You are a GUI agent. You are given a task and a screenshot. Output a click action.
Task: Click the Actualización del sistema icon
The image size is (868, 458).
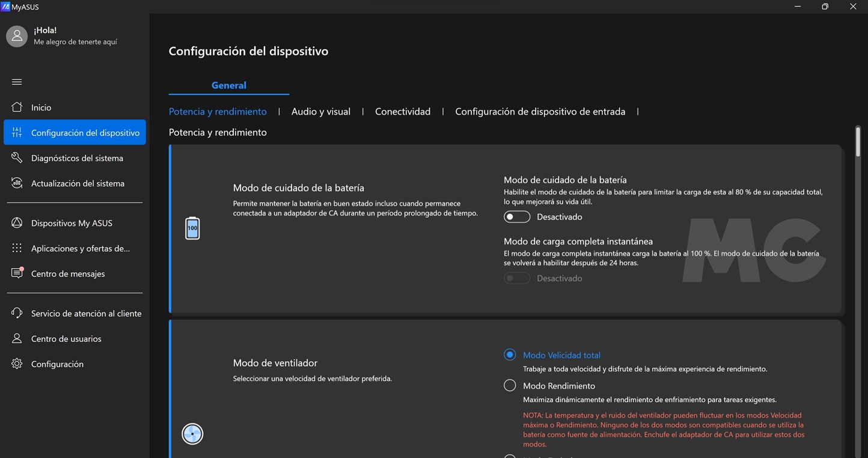[x=17, y=183]
